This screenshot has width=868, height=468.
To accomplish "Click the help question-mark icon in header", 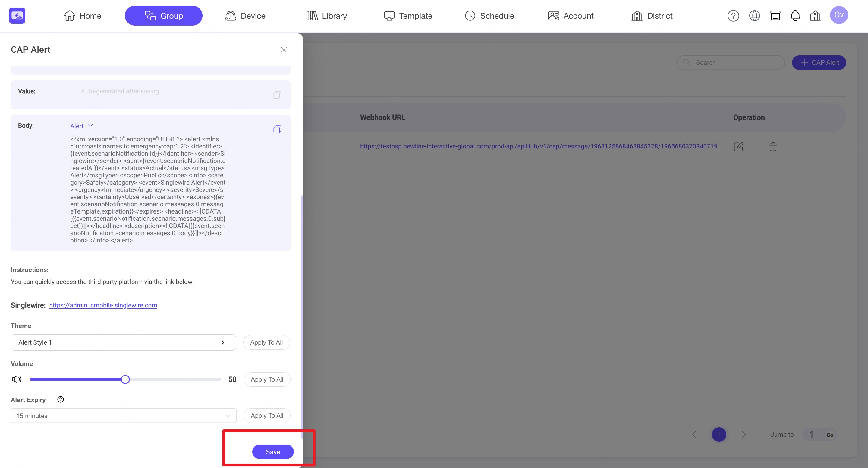I will click(733, 16).
